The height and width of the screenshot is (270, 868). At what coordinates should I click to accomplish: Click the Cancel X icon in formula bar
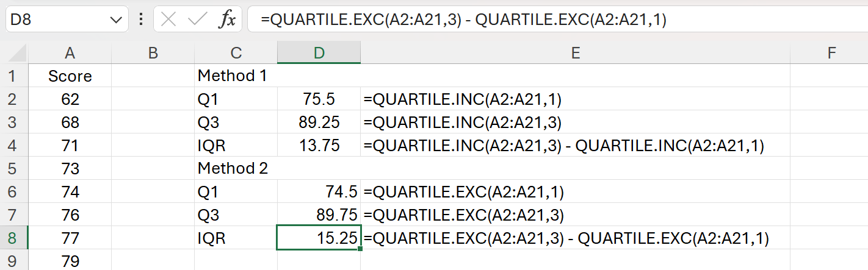169,20
